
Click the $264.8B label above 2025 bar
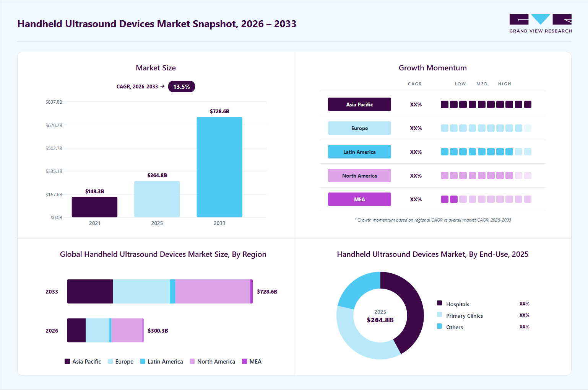click(x=157, y=175)
